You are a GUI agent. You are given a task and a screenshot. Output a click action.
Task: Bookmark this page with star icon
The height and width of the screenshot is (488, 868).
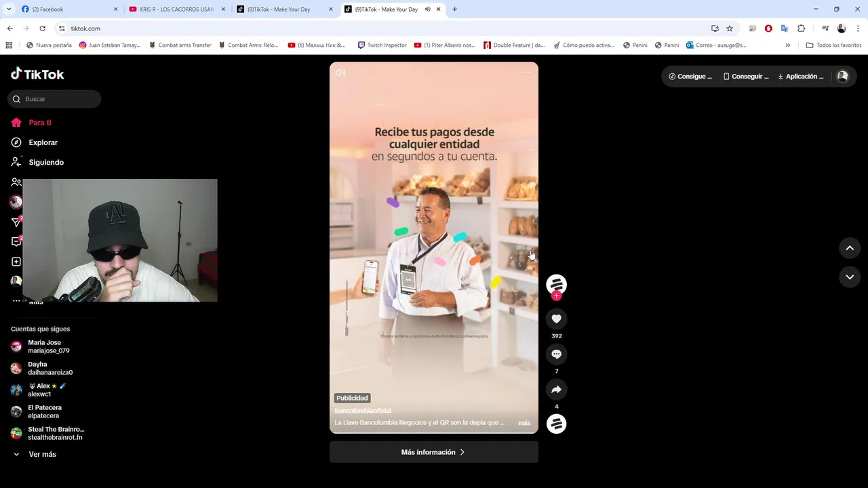(x=730, y=28)
